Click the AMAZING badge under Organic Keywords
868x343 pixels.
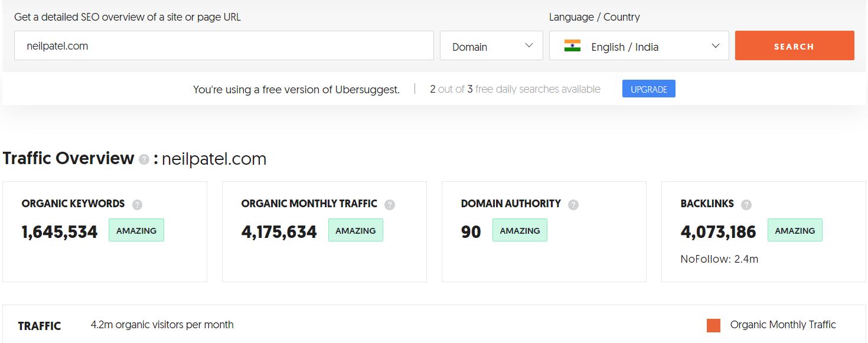pyautogui.click(x=136, y=230)
